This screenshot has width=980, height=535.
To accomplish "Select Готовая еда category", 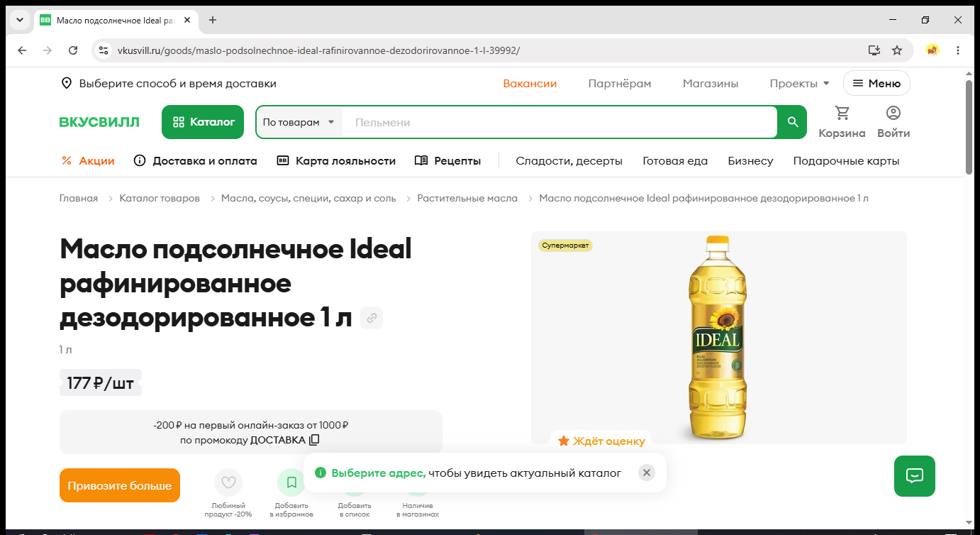I will coord(675,161).
